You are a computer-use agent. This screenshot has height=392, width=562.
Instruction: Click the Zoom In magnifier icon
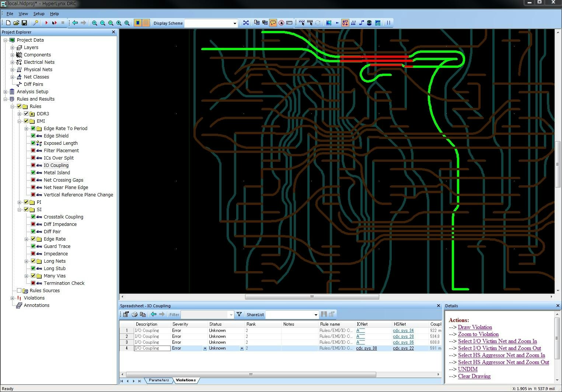(x=95, y=23)
